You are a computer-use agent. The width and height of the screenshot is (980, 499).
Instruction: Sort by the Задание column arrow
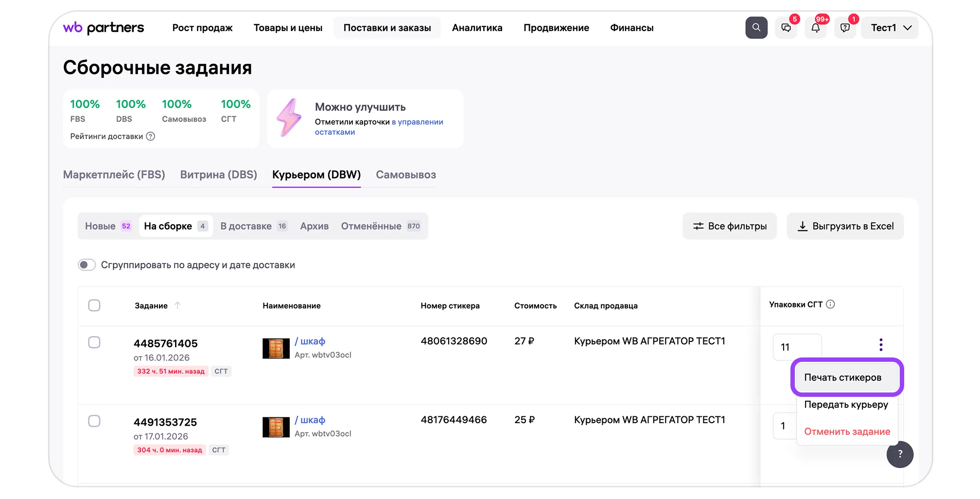(177, 305)
